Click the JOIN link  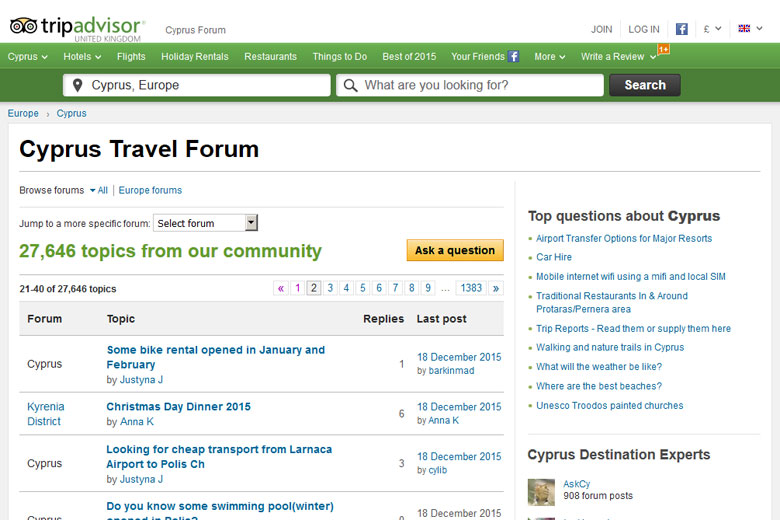[601, 29]
